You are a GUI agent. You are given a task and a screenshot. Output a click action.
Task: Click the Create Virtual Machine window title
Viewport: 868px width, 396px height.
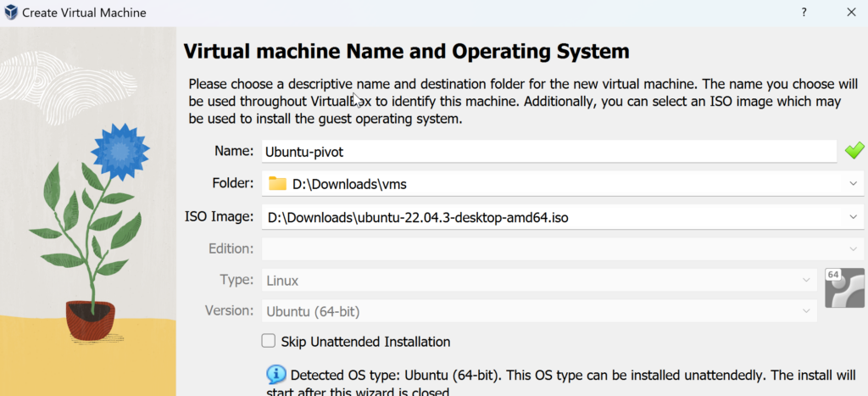[x=84, y=12]
